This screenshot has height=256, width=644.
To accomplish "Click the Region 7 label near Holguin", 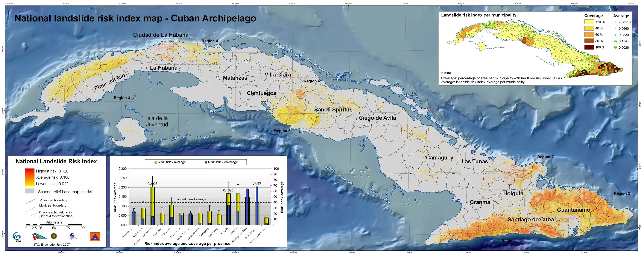I will point(545,157).
